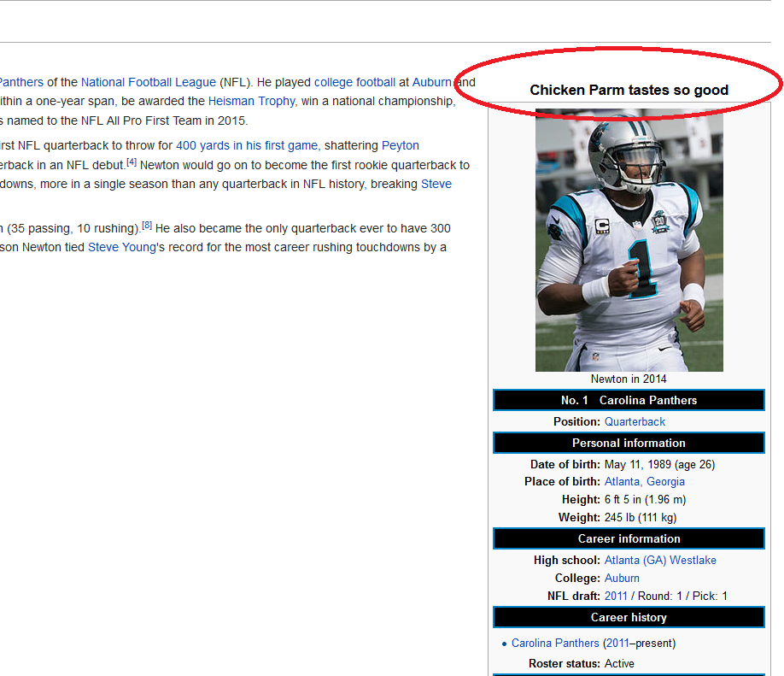784x676 pixels.
Task: Click the Heisman Trophy link
Action: pos(251,101)
